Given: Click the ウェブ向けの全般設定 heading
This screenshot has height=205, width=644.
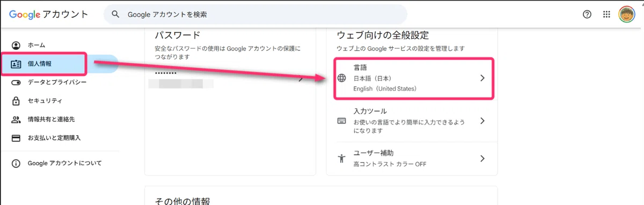Looking at the screenshot, I should [x=383, y=35].
